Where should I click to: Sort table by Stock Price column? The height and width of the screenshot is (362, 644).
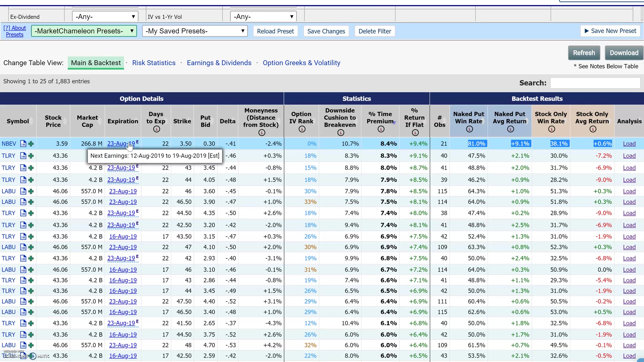coord(53,121)
